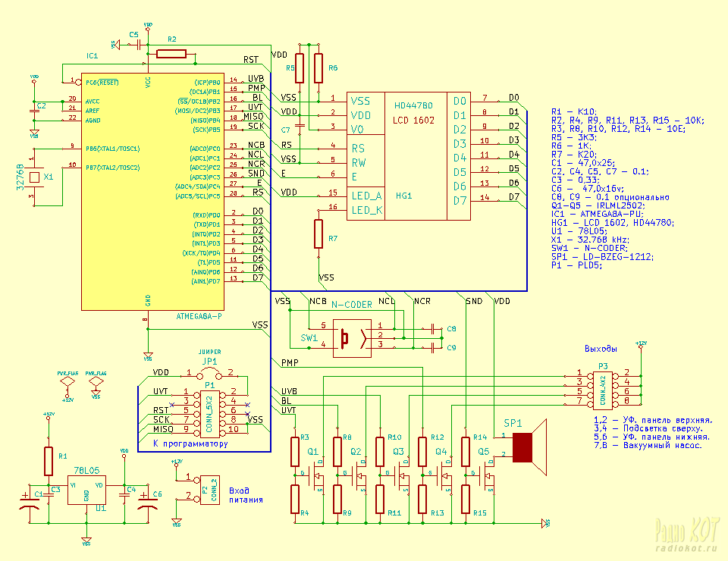Image resolution: width=728 pixels, height=561 pixels.
Task: Select resistor R2 at the top
Action: [171, 53]
